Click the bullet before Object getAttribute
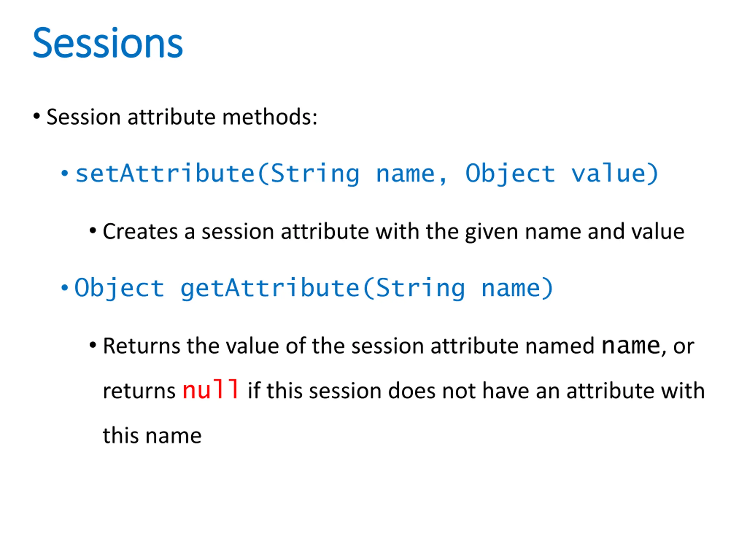This screenshot has height=560, width=747. (64, 288)
